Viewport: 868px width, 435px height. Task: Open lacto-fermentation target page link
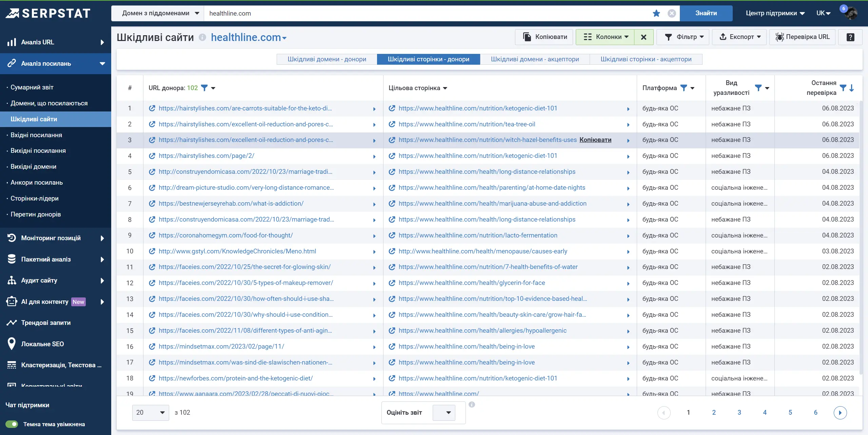pyautogui.click(x=478, y=235)
